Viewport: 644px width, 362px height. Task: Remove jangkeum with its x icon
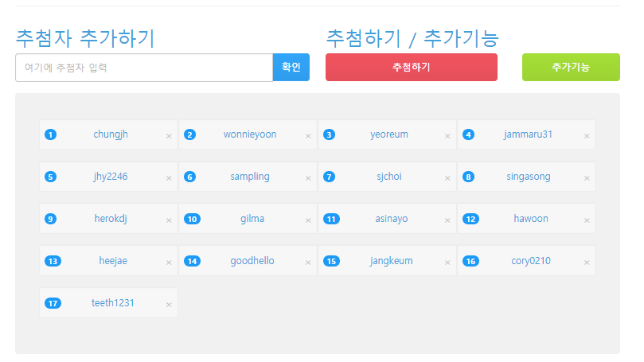(x=447, y=263)
